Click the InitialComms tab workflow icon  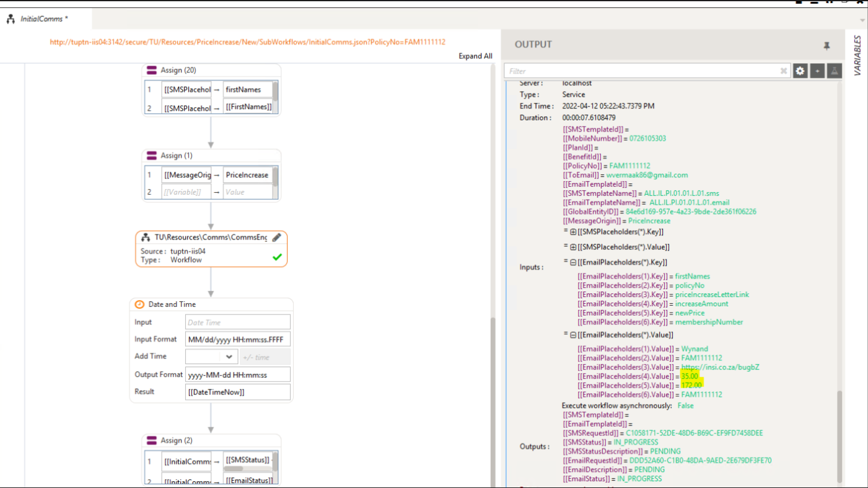click(x=11, y=19)
